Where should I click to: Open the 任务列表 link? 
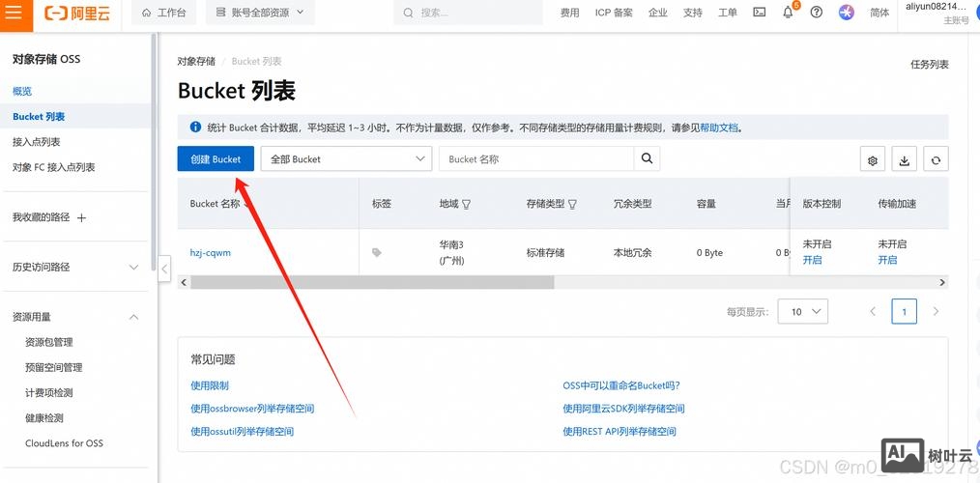930,65
